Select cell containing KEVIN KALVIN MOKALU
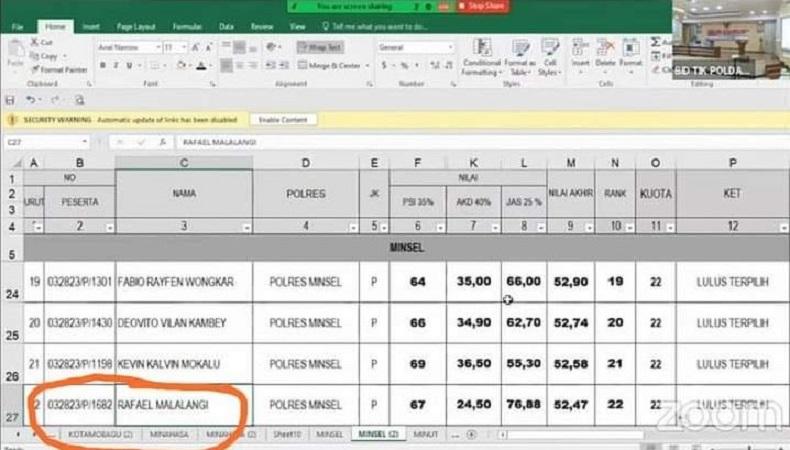 pyautogui.click(x=183, y=361)
